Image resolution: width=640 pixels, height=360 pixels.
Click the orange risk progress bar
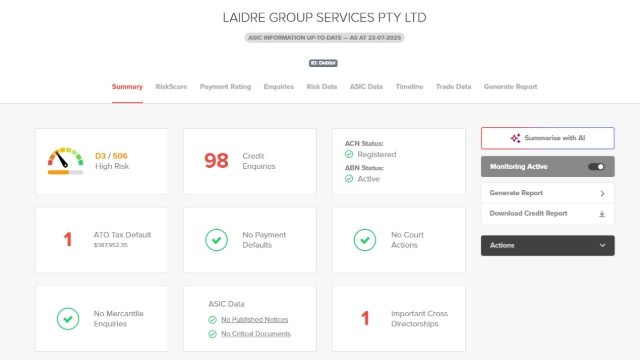65,172
